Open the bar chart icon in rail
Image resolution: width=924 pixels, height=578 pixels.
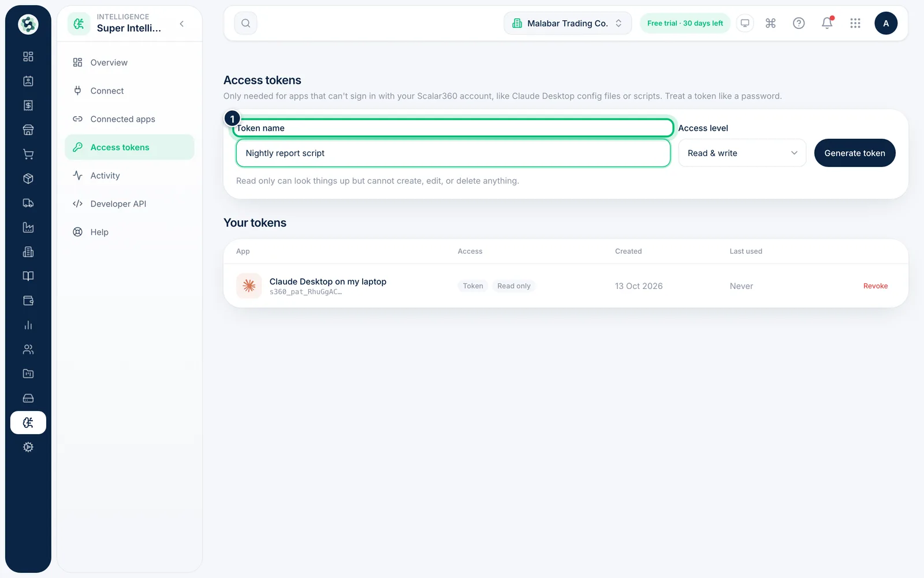(28, 325)
